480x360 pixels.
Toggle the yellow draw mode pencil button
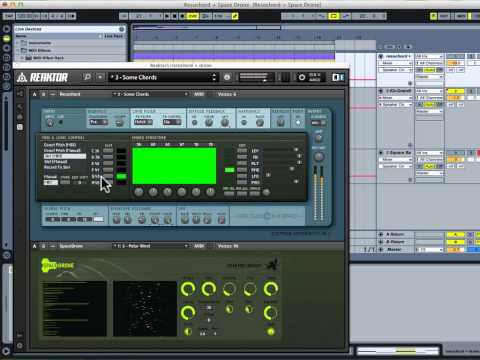pos(235,16)
